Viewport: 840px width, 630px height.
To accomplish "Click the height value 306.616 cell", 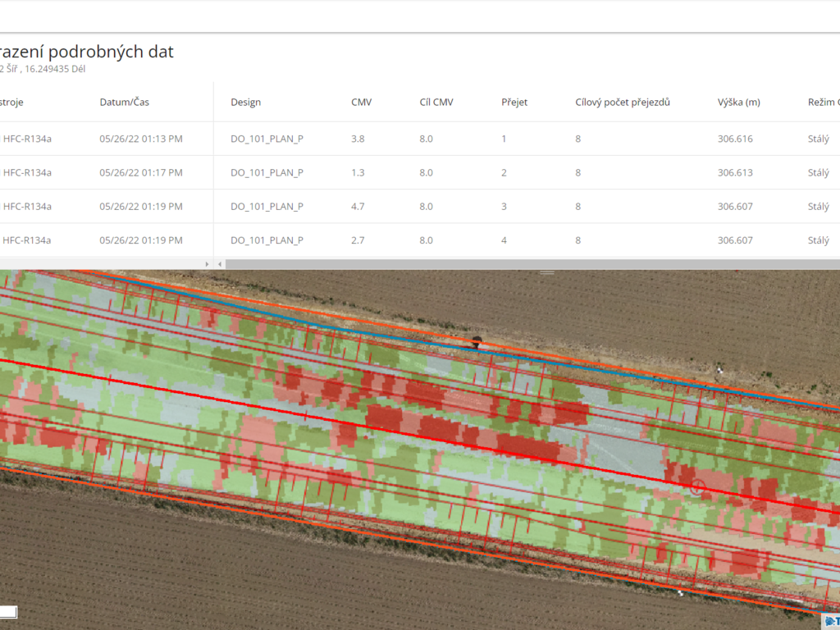I will [735, 139].
